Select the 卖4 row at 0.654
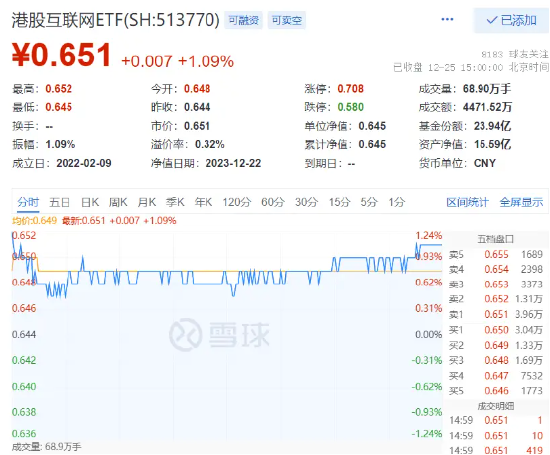This screenshot has width=550, height=455. coord(496,270)
